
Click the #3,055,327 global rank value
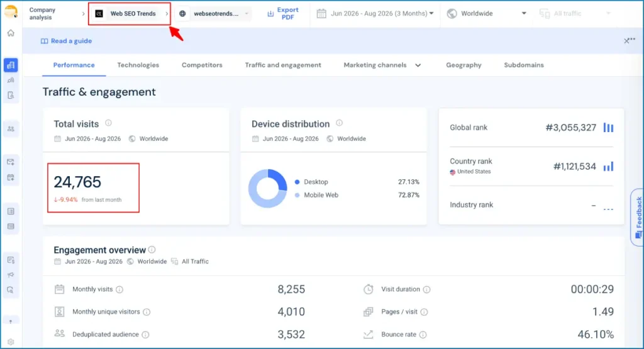571,128
